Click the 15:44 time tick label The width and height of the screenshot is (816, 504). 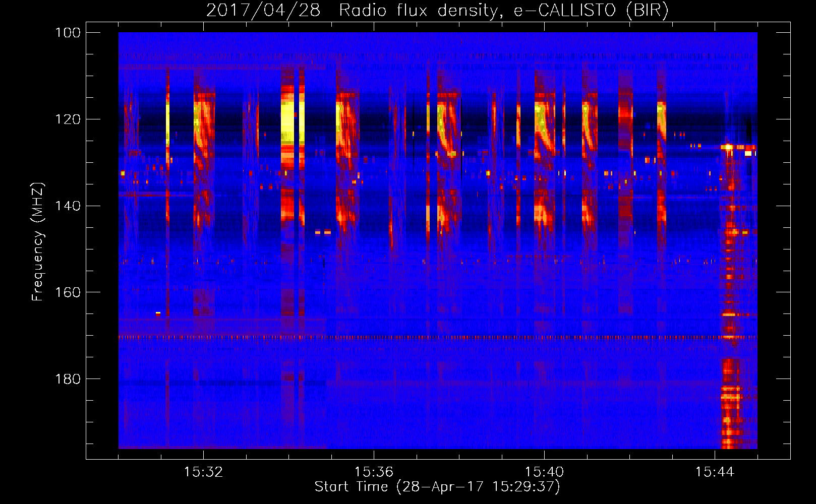tap(715, 472)
